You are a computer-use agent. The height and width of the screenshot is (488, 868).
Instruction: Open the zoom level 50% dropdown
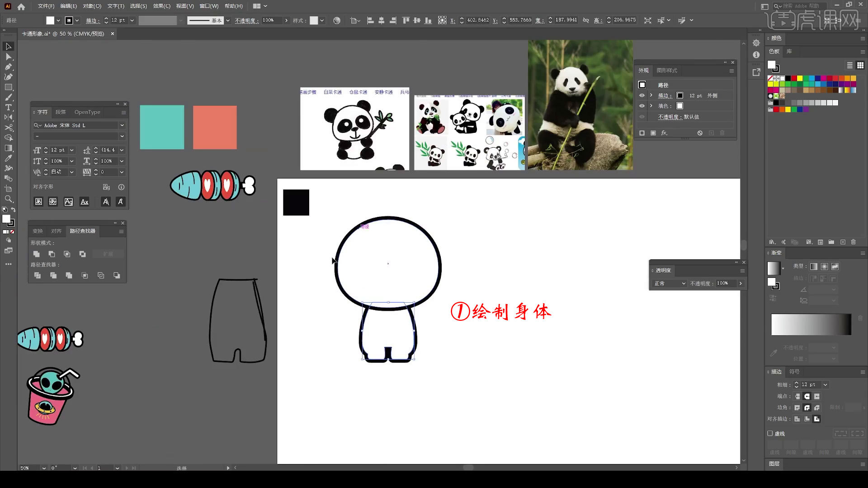pyautogui.click(x=44, y=468)
